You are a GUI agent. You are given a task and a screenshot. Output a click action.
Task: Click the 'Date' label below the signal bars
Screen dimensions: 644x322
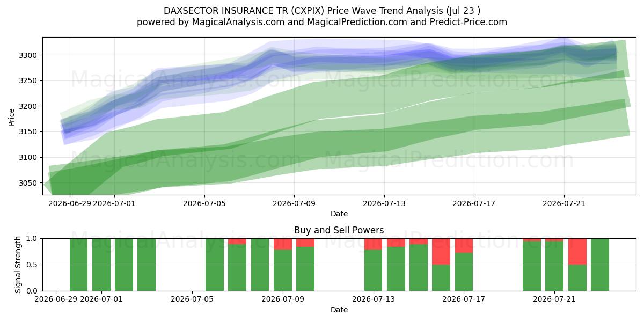coord(339,310)
